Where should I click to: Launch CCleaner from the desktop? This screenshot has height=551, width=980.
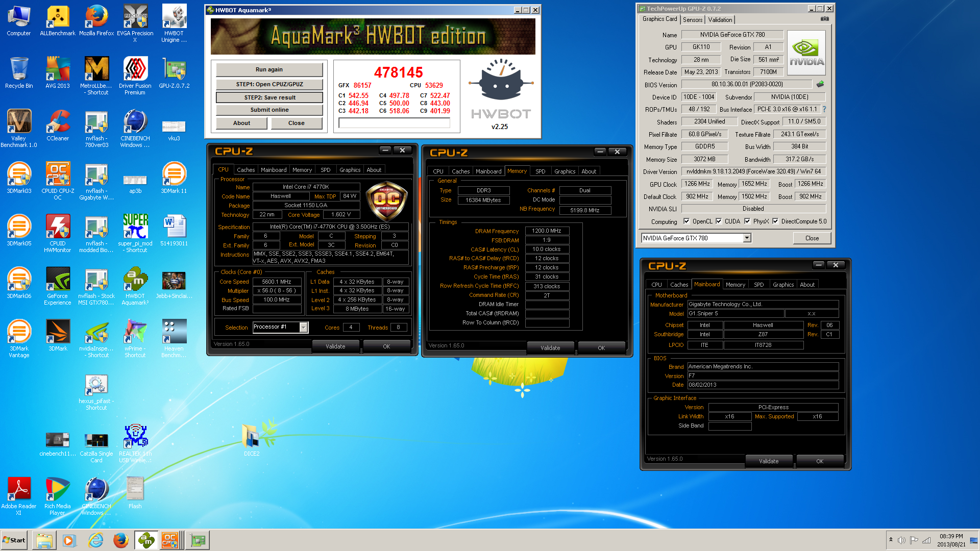point(58,125)
